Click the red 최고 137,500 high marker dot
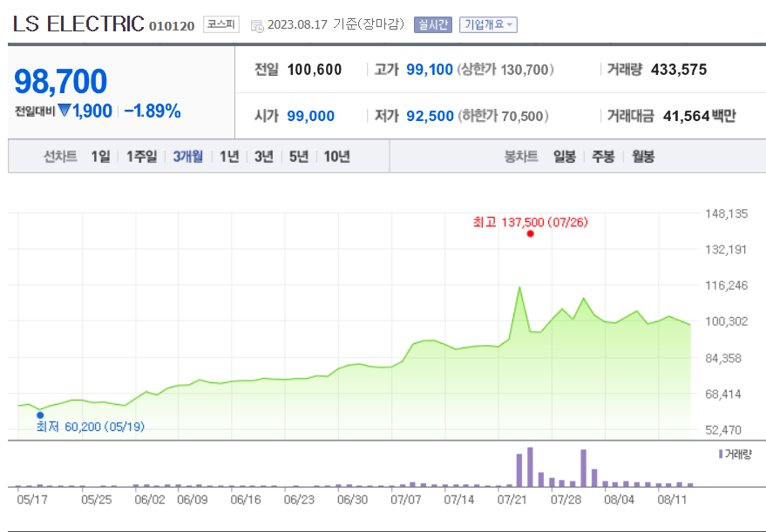The width and height of the screenshot is (766, 532). 531,234
